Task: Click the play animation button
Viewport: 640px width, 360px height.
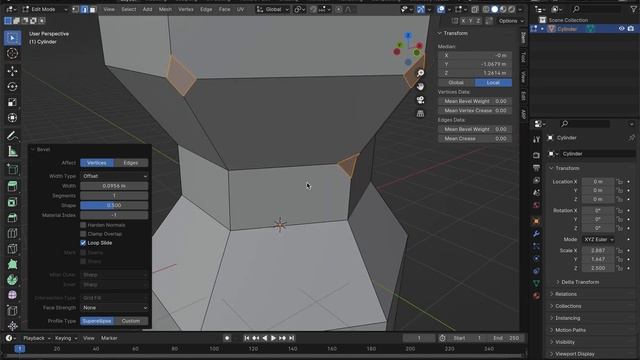Action: tap(273, 338)
